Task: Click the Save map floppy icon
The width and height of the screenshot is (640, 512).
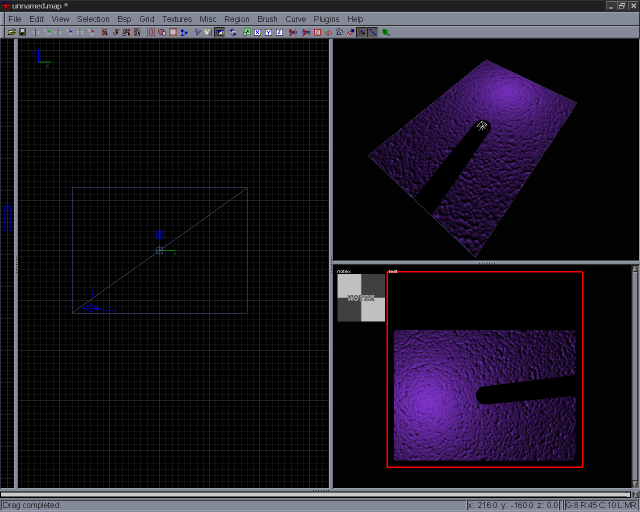Action: [22, 32]
